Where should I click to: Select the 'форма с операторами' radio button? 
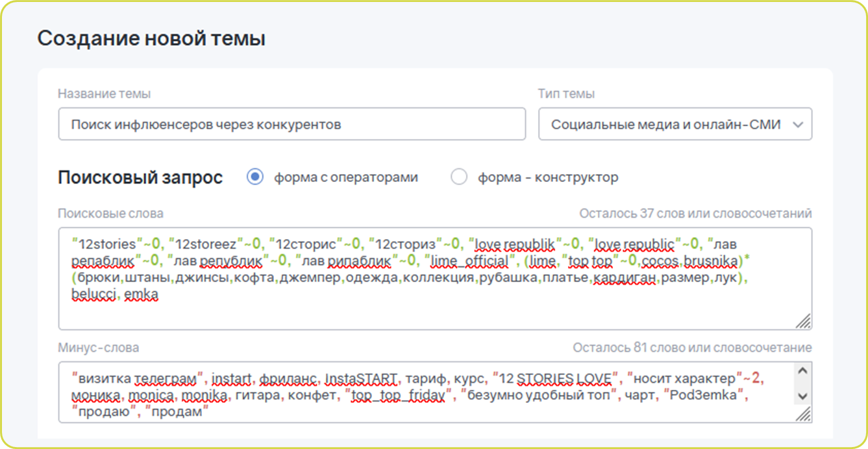click(x=256, y=177)
